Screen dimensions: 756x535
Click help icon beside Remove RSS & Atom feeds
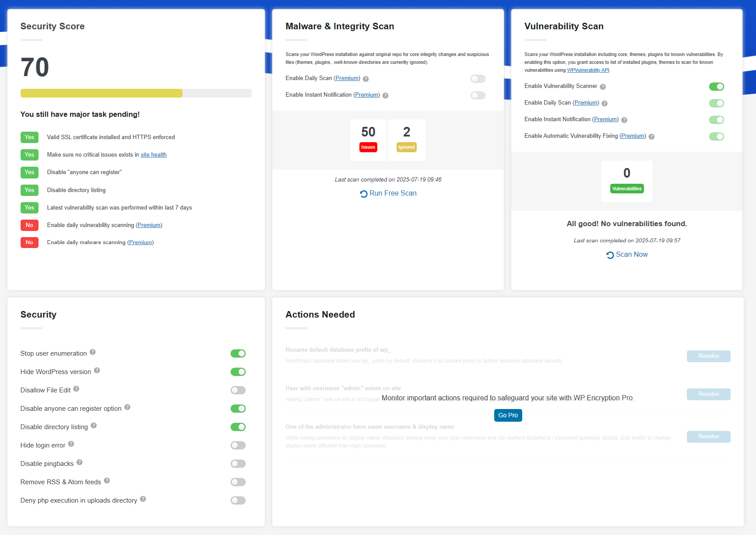[x=107, y=481]
